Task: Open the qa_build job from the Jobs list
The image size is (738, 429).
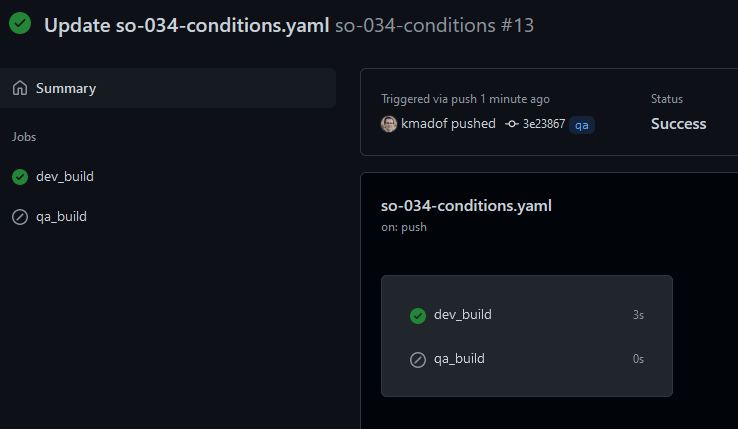Action: [61, 217]
